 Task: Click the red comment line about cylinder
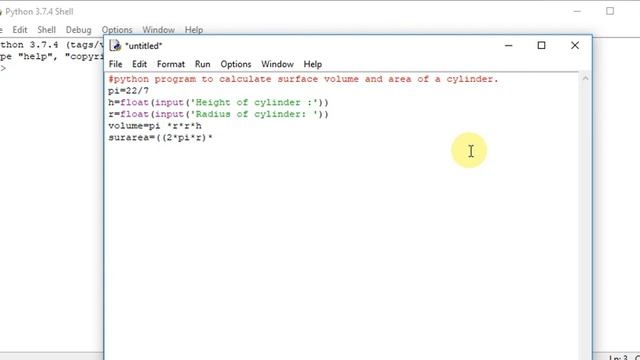(303, 79)
